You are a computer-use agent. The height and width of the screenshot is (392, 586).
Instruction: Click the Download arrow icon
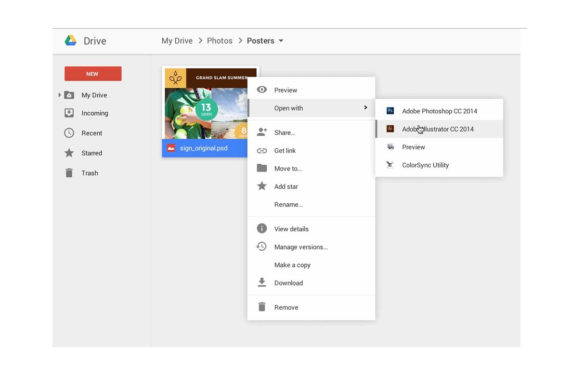pos(262,282)
